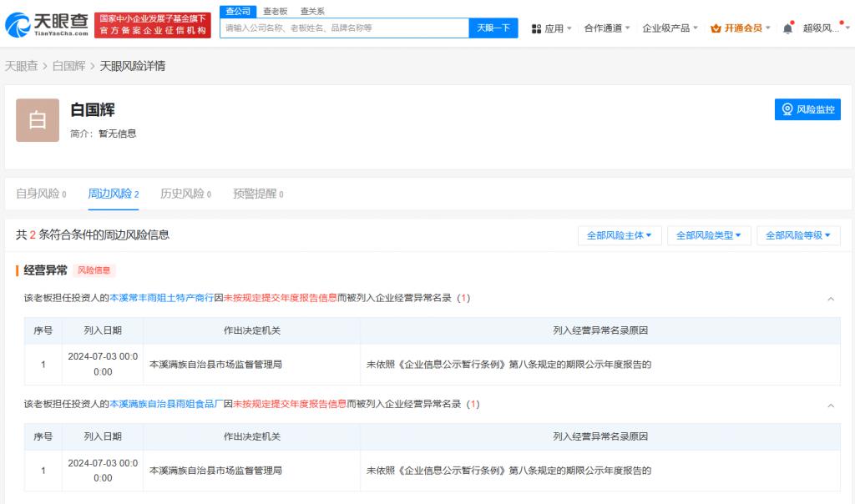Collapse the 本溪常丰雨姐土特产商行 risk section

click(x=831, y=299)
